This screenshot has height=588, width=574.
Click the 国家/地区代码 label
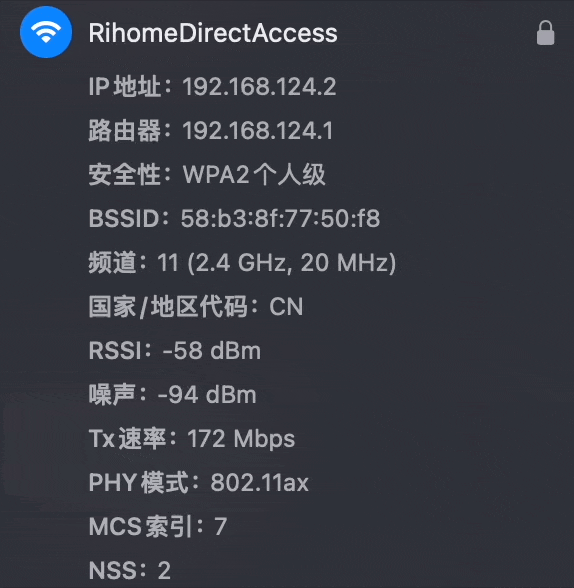pos(168,307)
